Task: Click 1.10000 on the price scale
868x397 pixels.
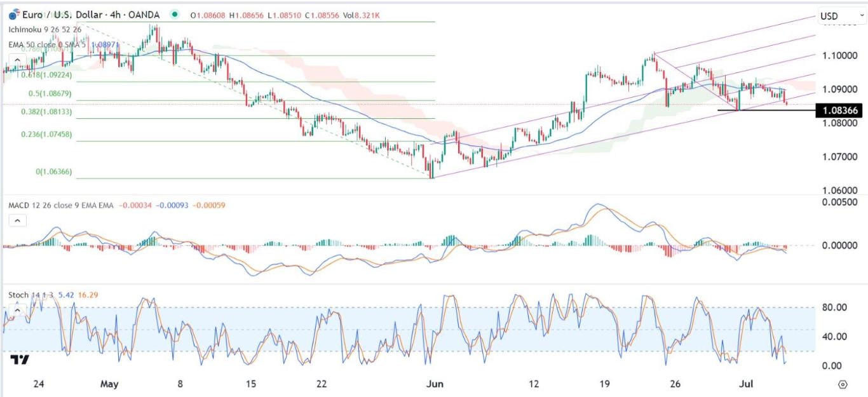Action: point(839,55)
